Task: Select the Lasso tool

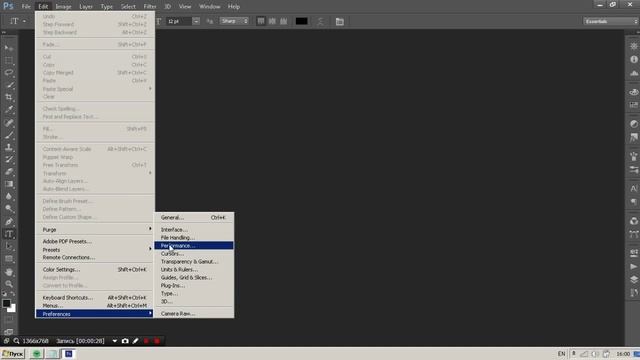Action: (x=9, y=73)
